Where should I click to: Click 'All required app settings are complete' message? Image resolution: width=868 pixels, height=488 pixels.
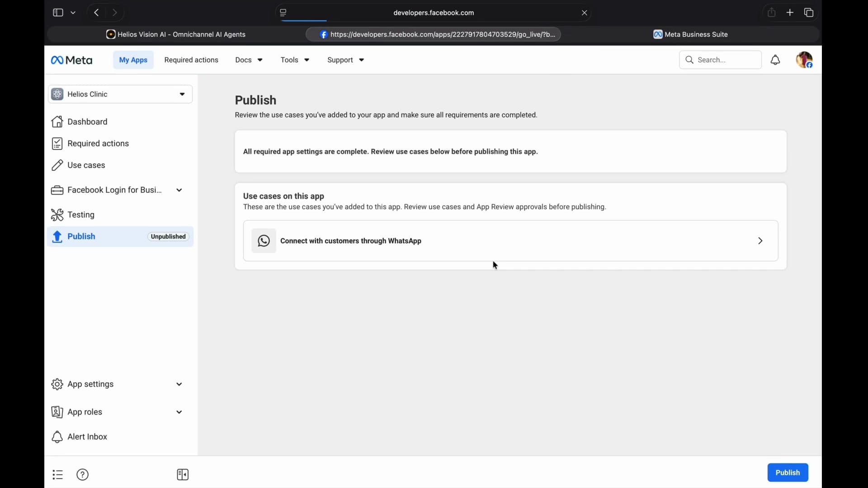click(x=391, y=152)
